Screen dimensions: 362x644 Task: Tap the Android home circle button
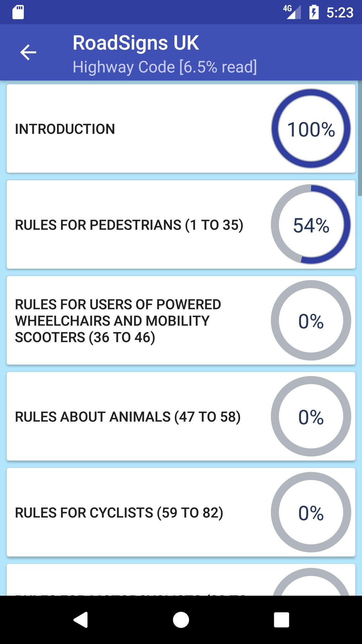click(181, 620)
